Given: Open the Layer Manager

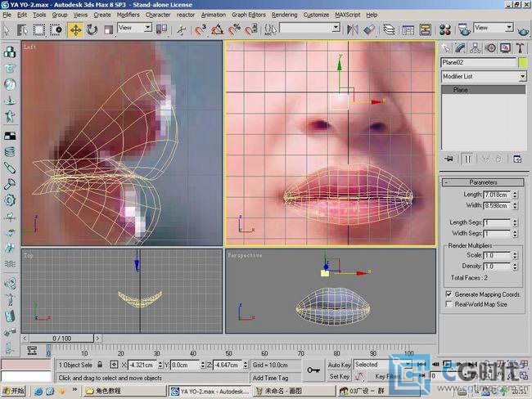Looking at the screenshot, I should [389, 29].
